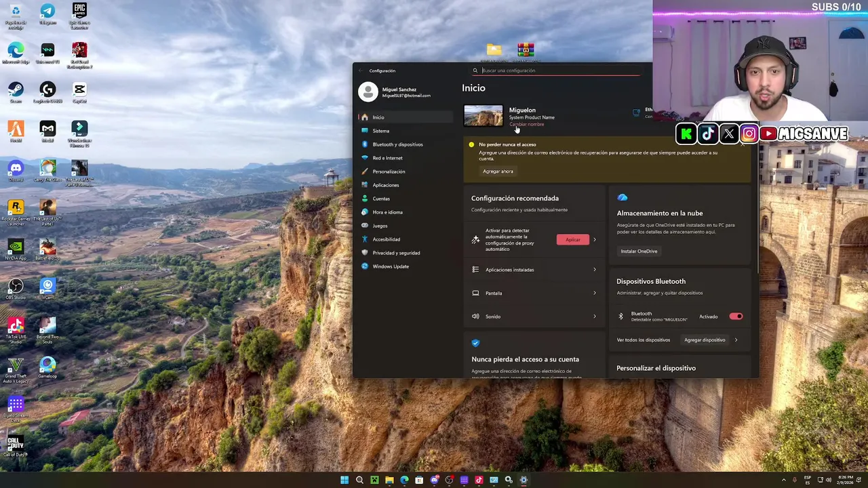Expand the Agregar dispositivo chevron
The image size is (868, 488).
(x=736, y=340)
